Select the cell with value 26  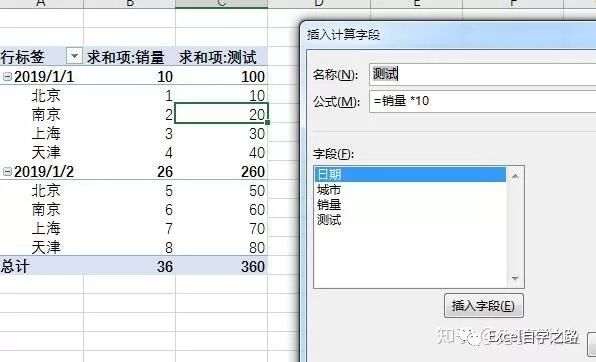click(x=130, y=171)
